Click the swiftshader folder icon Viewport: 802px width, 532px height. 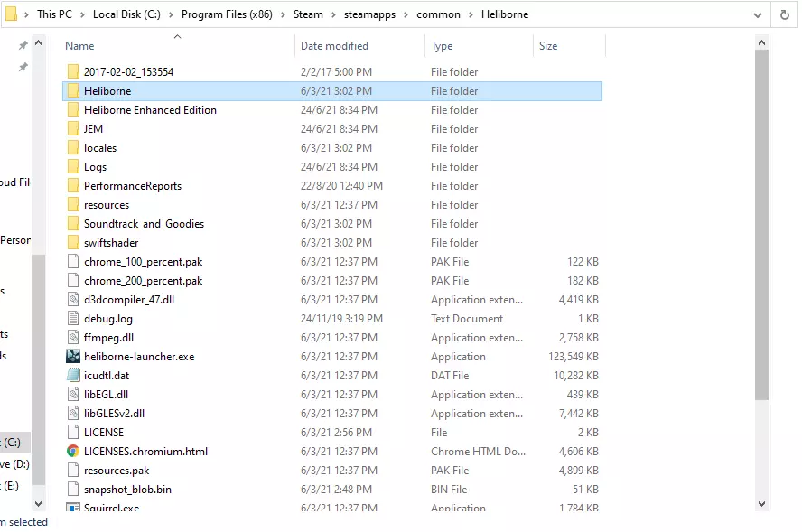[x=73, y=242]
